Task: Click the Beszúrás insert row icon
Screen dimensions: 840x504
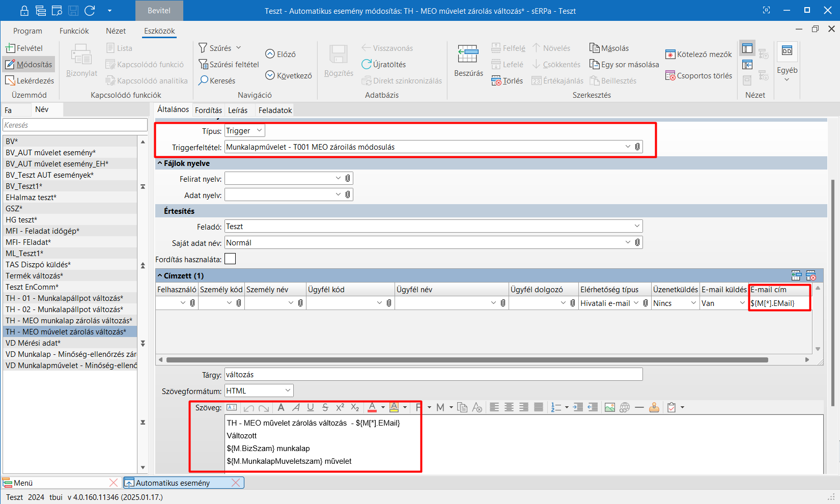Action: (x=467, y=54)
